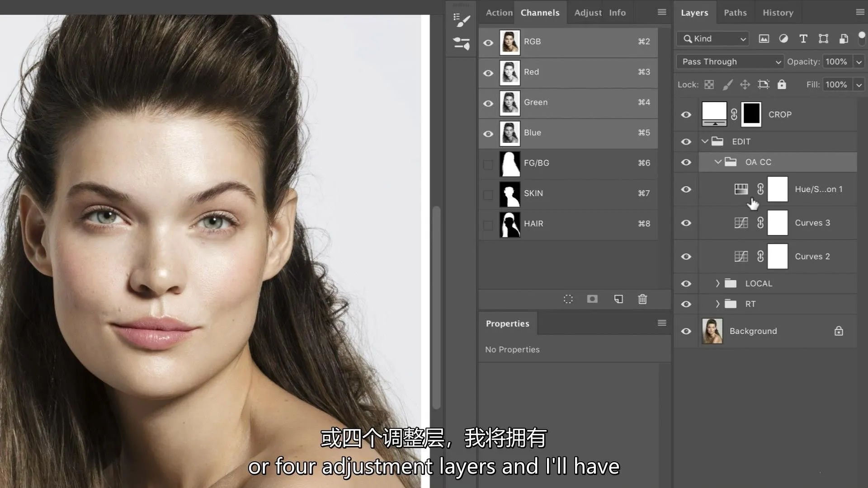This screenshot has width=868, height=488.
Task: Toggle visibility of the RGB channel
Action: point(488,42)
